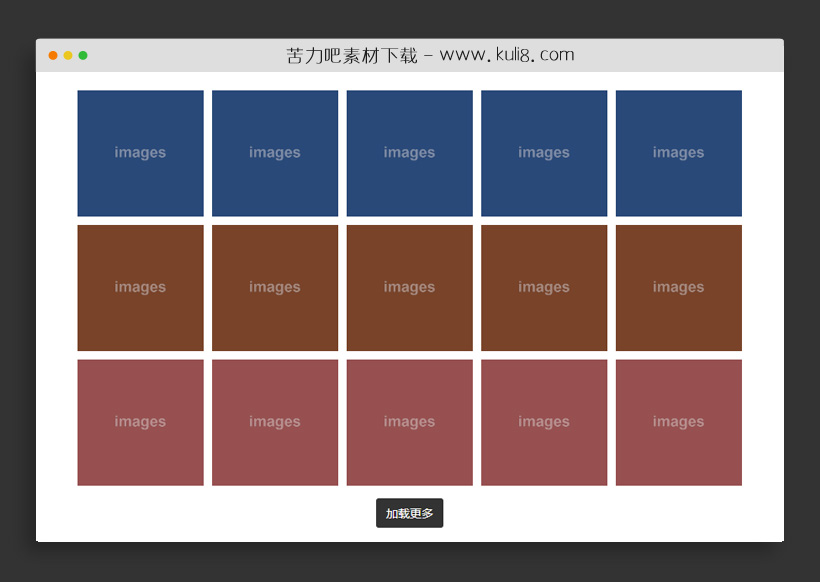Open the middle blue image tile

pos(409,153)
